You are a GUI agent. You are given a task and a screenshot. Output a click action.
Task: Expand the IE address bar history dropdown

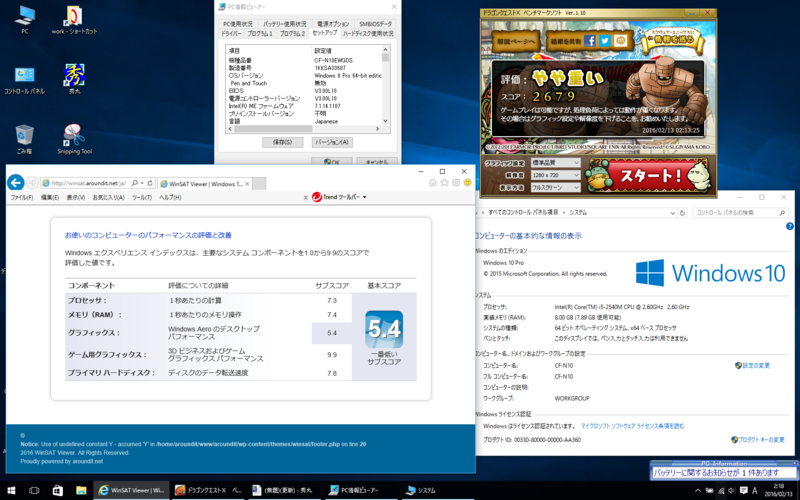(142, 183)
